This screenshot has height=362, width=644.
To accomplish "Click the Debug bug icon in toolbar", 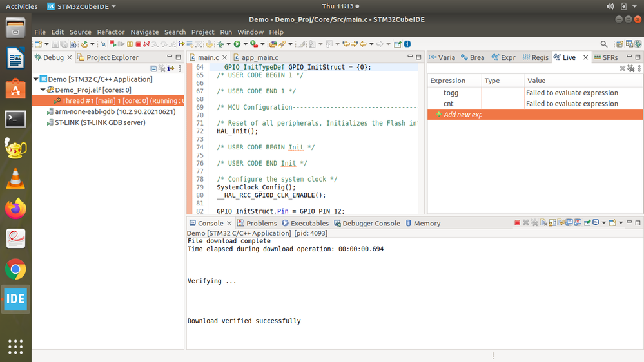I will pyautogui.click(x=220, y=44).
